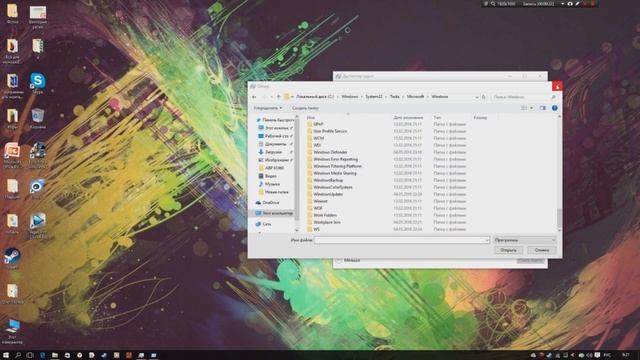Click the 'Отмена' button
640x360 pixels.
tap(542, 250)
